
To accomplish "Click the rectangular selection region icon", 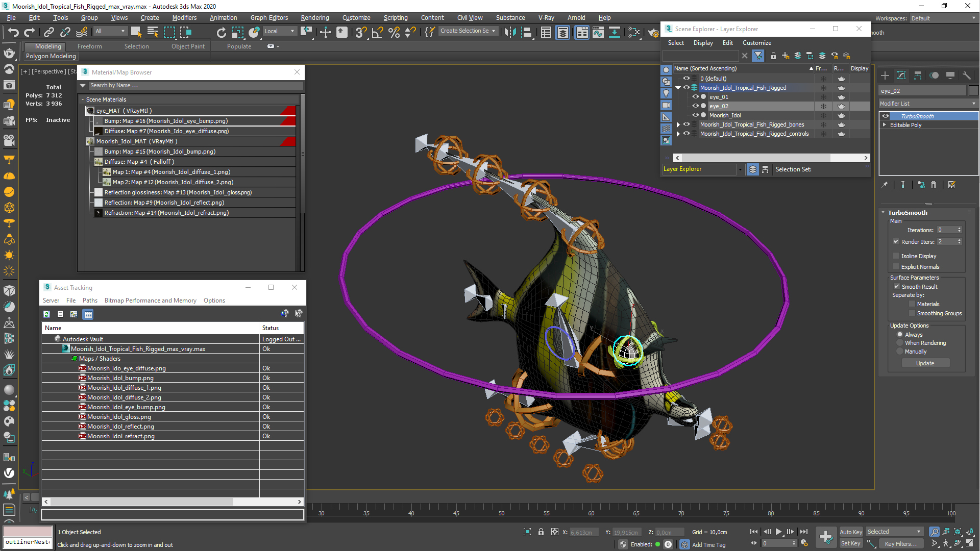I will 169,32.
